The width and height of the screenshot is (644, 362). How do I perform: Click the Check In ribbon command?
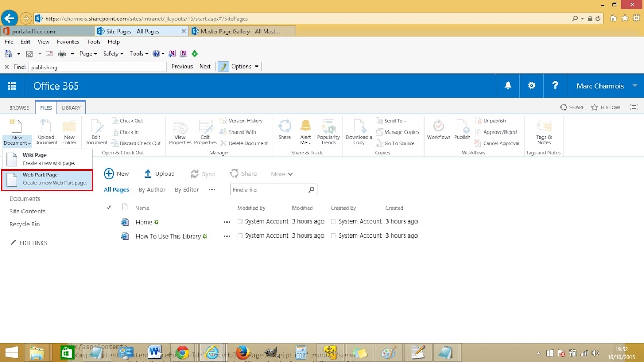pos(126,132)
